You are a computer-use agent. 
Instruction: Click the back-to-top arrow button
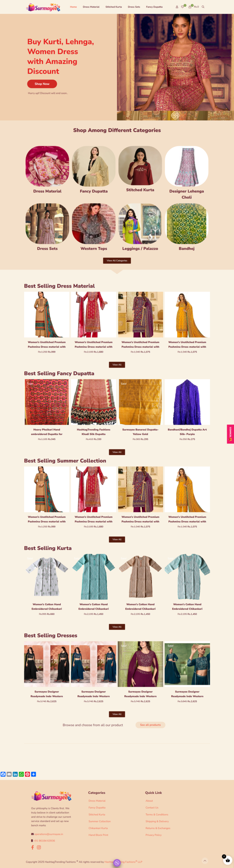[204, 861]
